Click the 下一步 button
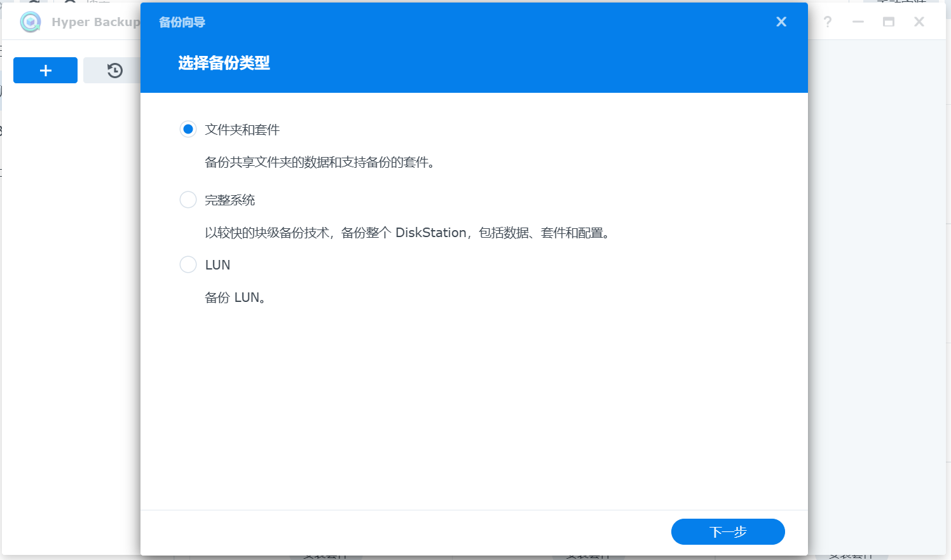This screenshot has height=560, width=951. coord(728,531)
